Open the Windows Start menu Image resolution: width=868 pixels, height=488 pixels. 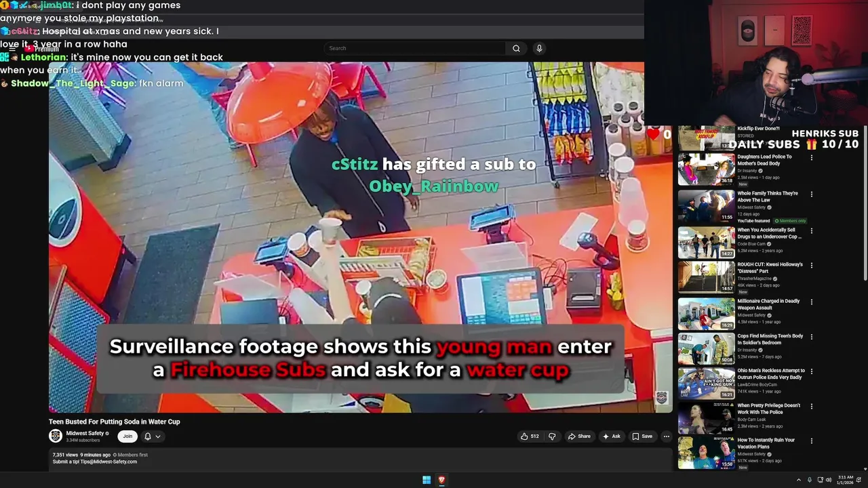427,480
